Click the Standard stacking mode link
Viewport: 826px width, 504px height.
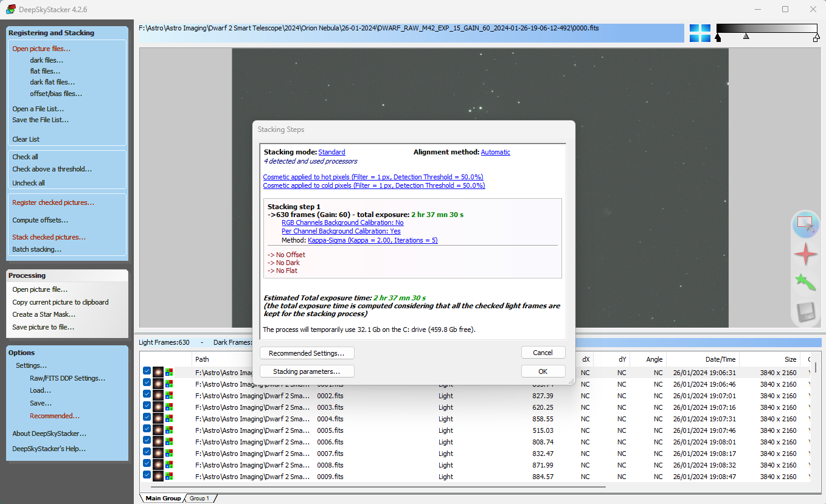pos(331,152)
